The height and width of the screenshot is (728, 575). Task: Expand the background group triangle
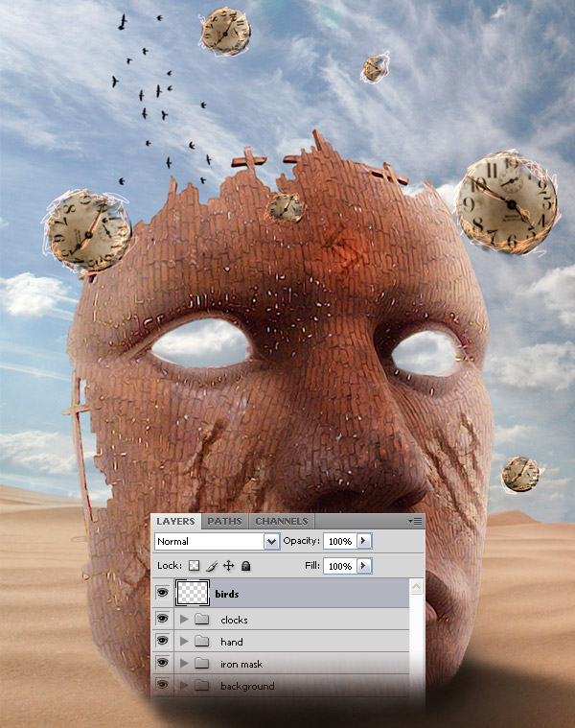(184, 685)
